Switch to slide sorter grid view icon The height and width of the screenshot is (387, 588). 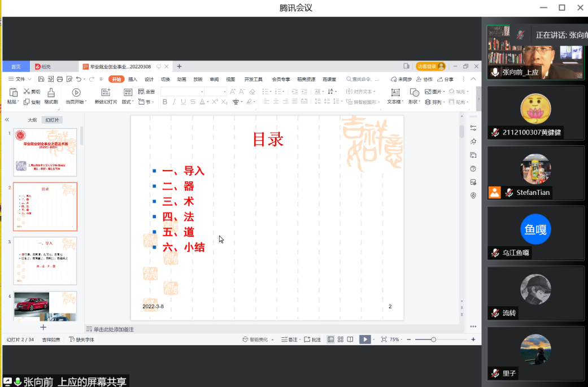pyautogui.click(x=341, y=340)
